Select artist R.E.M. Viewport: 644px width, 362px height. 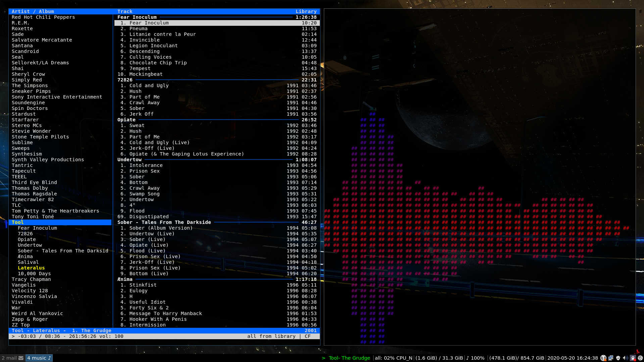click(20, 23)
